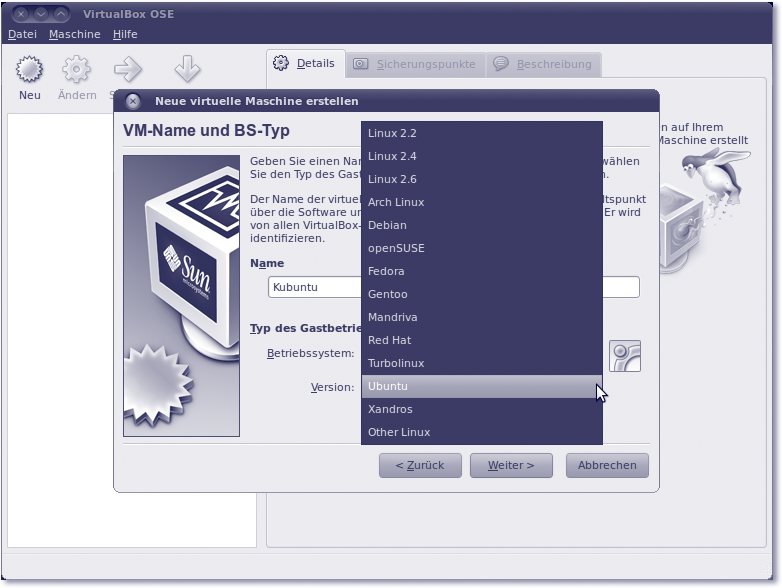The image size is (782, 588).
Task: Open the Datei menu
Action: (22, 34)
